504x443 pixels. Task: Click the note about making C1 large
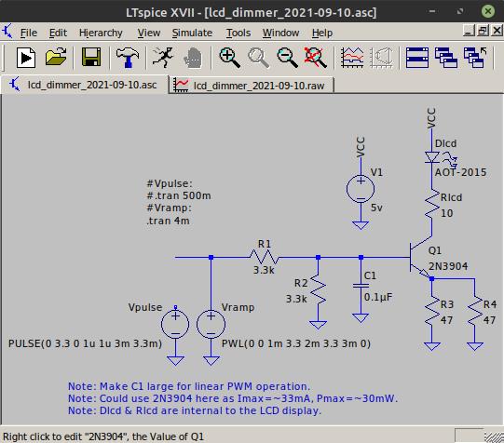(189, 386)
